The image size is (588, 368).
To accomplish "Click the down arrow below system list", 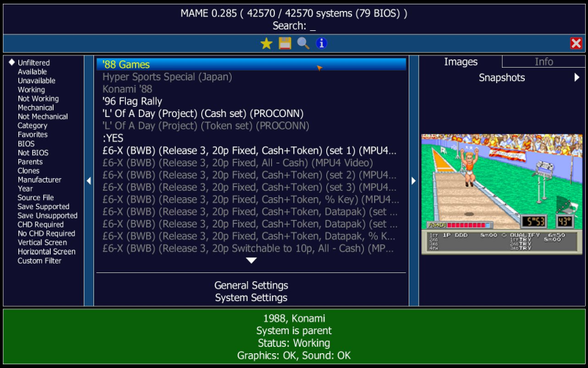I will pos(251,261).
